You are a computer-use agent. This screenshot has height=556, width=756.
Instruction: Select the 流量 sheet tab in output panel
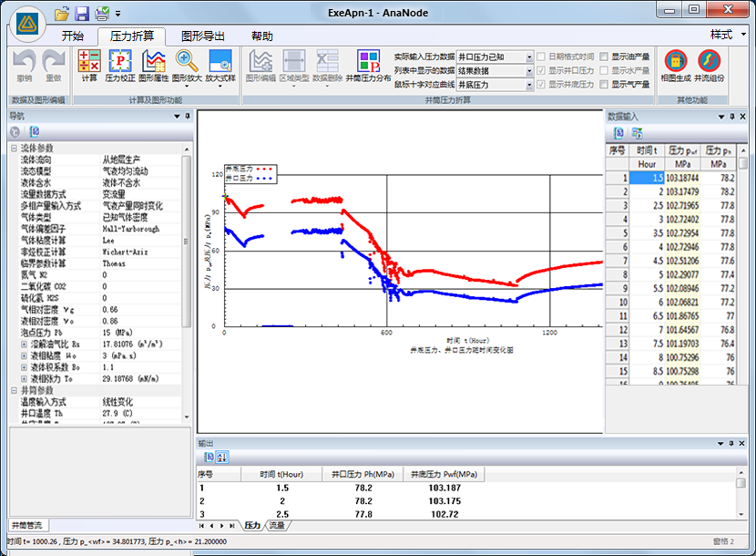[x=277, y=526]
